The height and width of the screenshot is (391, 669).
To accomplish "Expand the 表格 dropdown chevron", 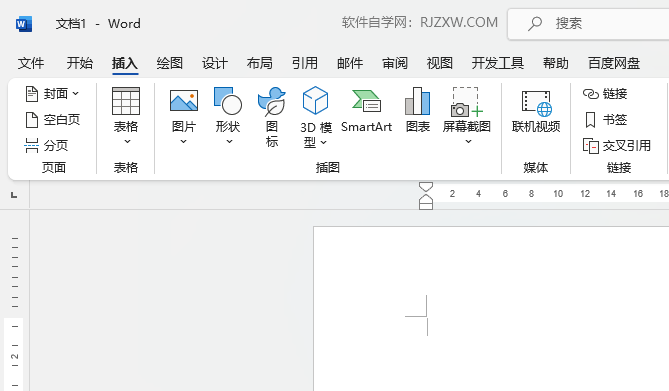I will click(127, 141).
